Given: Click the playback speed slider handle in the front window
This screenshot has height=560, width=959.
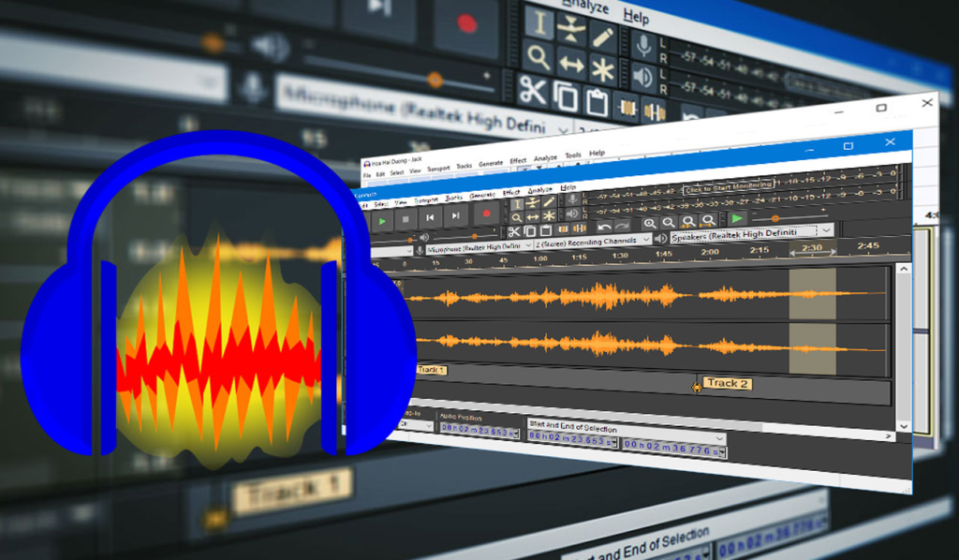Looking at the screenshot, I should point(775,217).
